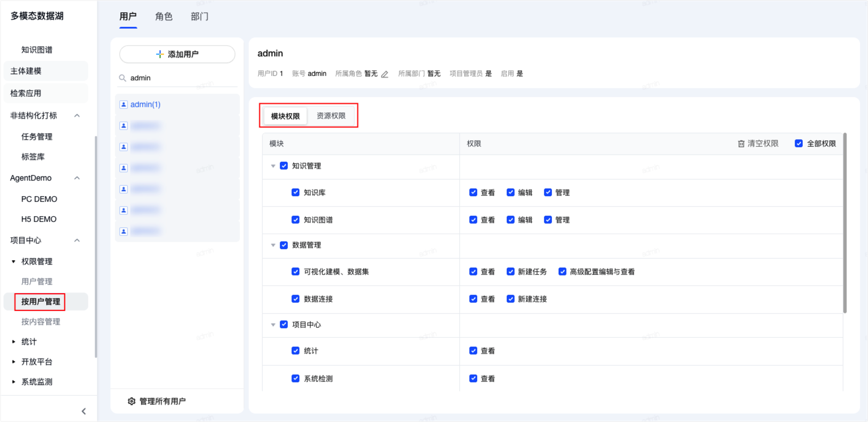
Task: Collapse the 数据管理 tree row
Action: (x=273, y=245)
